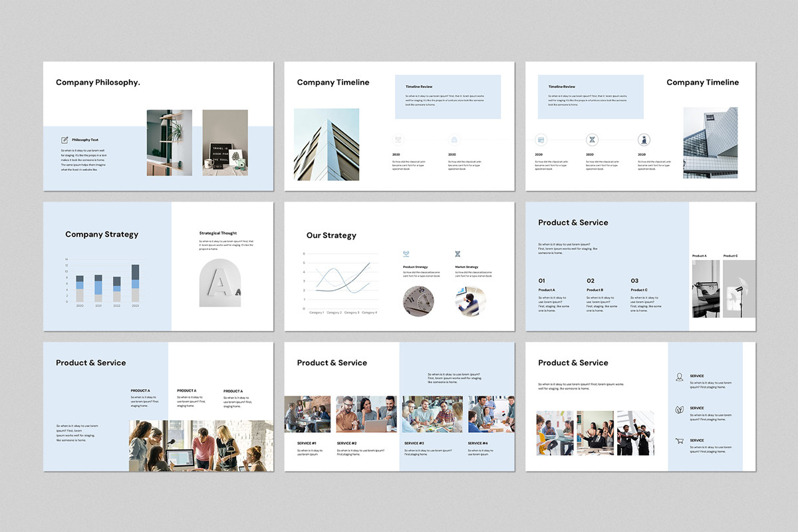
Task: Click the icon above Product Strategy
Action: click(406, 254)
